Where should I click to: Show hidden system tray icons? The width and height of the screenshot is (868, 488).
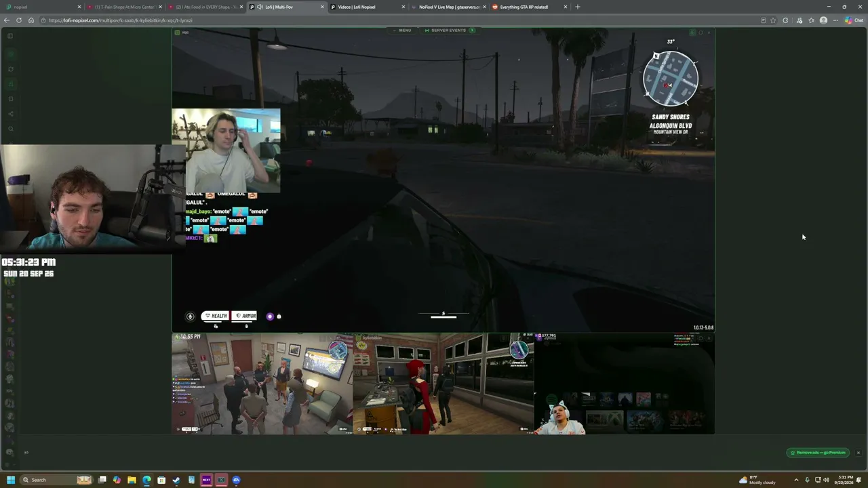coord(797,480)
